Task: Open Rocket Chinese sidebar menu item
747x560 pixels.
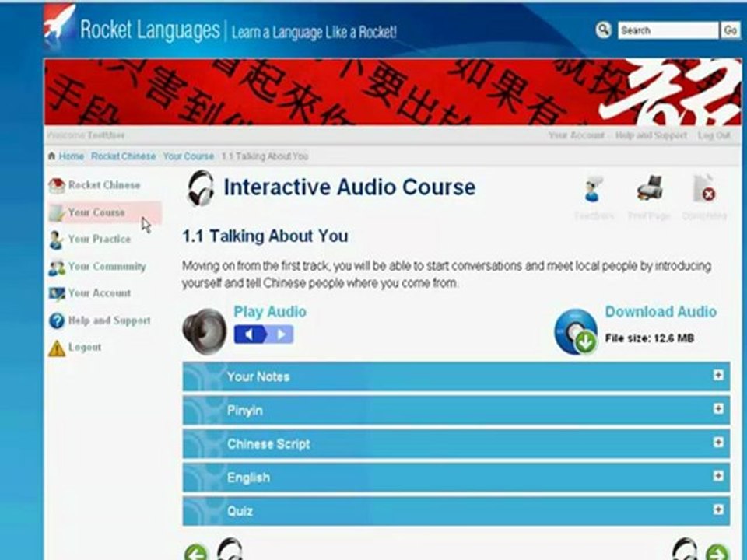Action: [103, 185]
